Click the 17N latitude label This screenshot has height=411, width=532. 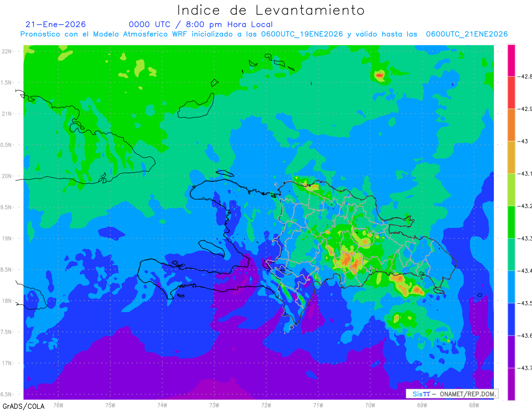coord(7,364)
